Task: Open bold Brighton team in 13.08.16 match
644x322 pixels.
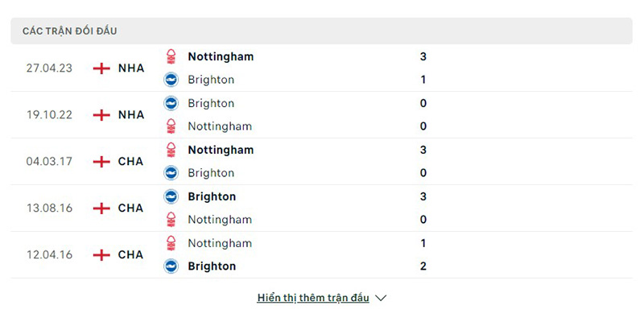Action: pos(212,196)
